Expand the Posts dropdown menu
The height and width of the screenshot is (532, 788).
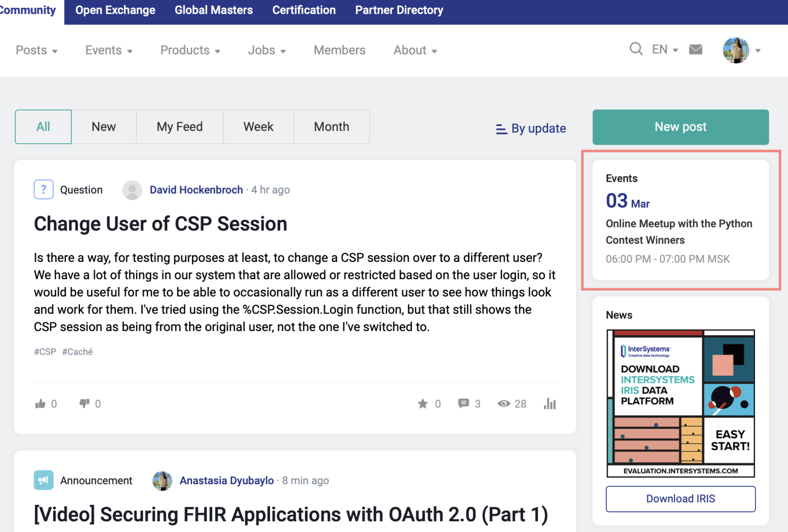(36, 50)
